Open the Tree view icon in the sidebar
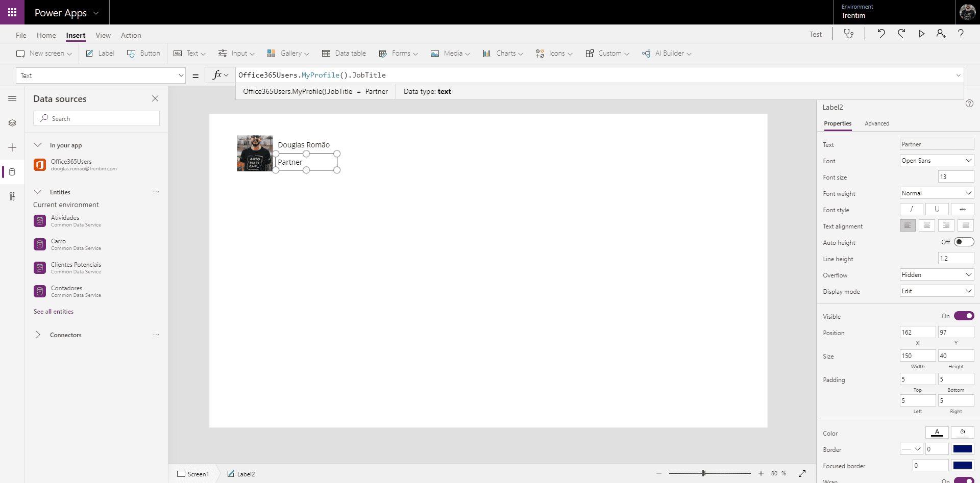980x483 pixels. (12, 123)
